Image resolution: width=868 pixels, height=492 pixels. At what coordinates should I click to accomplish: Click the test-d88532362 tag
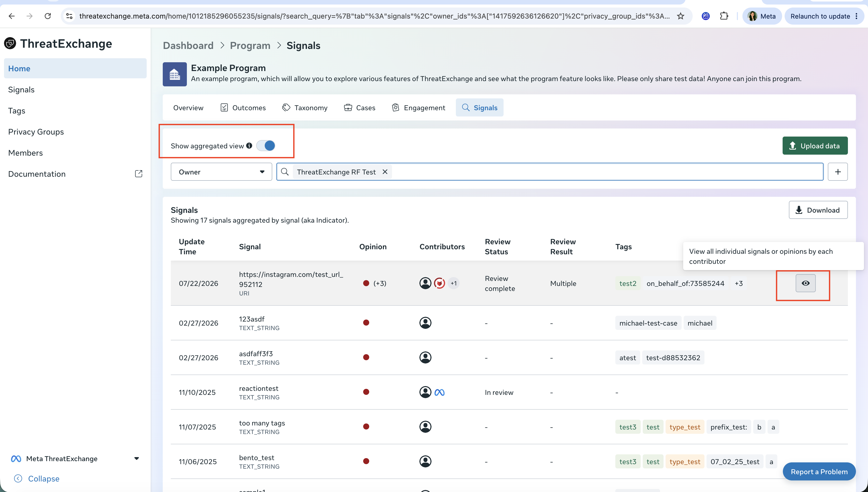pos(673,357)
